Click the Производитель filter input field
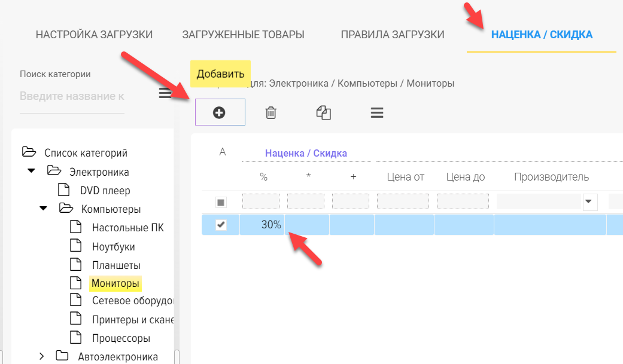This screenshot has height=364, width=623. tap(539, 201)
